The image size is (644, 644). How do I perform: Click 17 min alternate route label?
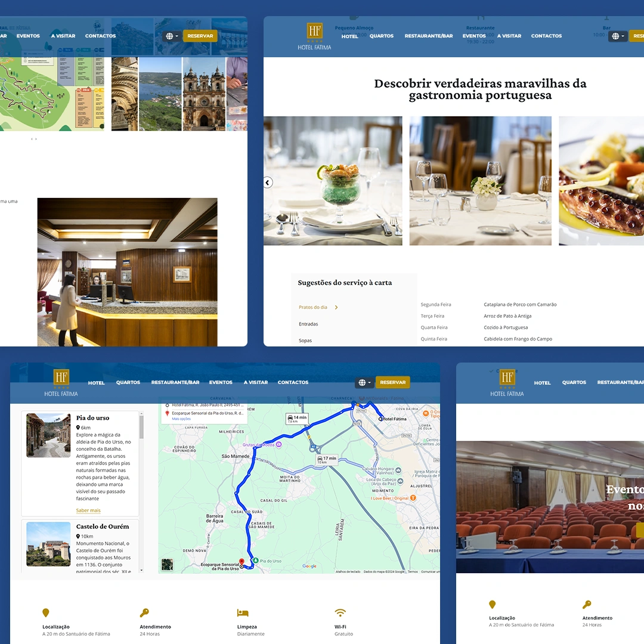pyautogui.click(x=327, y=460)
